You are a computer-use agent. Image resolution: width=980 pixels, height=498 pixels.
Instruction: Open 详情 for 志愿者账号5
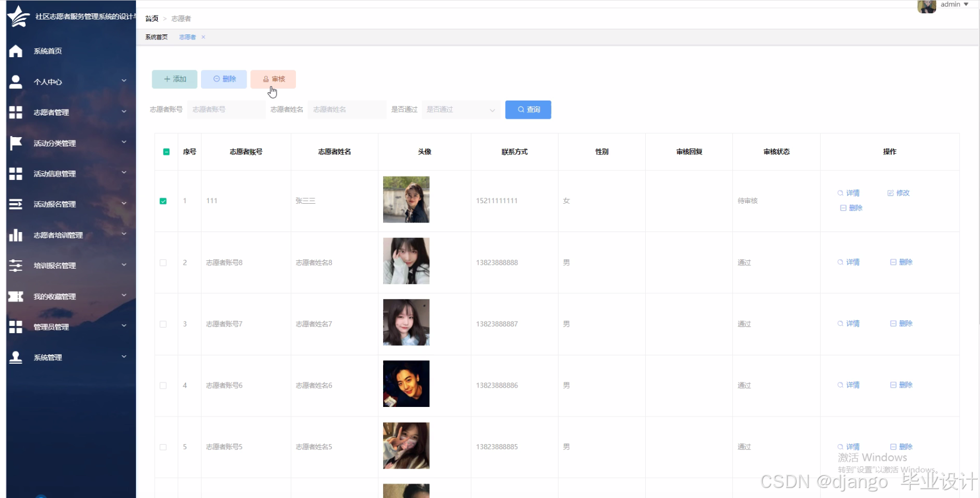(848, 447)
